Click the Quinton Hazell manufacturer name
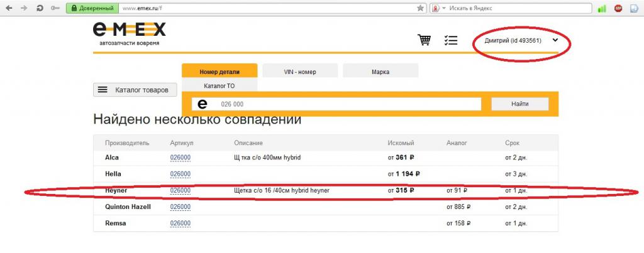644x253 pixels. pos(128,207)
